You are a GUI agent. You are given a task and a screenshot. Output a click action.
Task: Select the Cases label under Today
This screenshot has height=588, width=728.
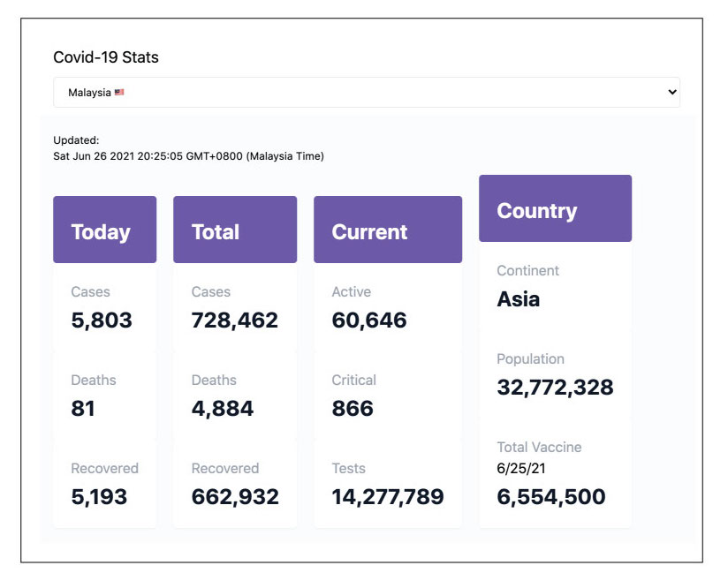coord(90,292)
